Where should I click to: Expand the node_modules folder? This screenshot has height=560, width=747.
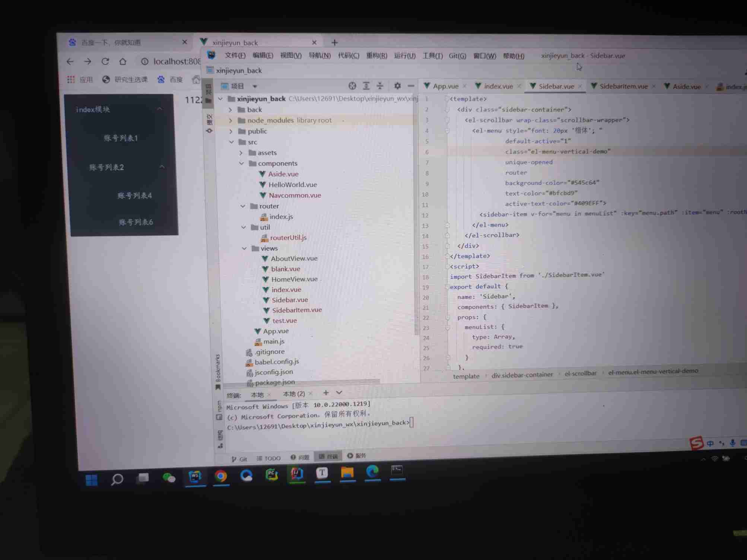[x=231, y=120]
